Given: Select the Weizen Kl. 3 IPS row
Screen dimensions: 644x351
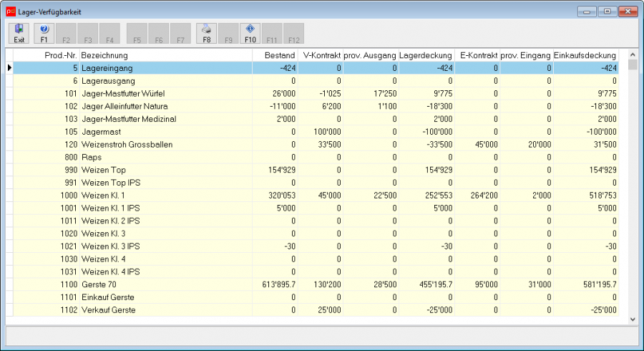Looking at the screenshot, I should (316, 246).
